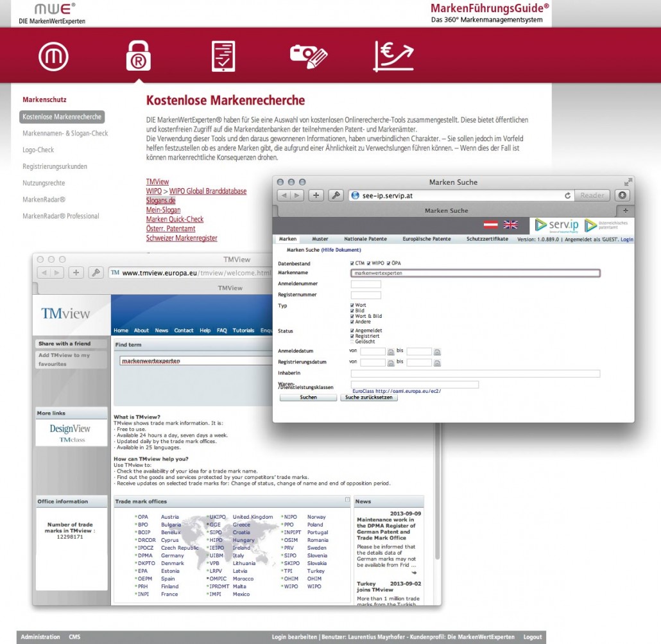This screenshot has width=661, height=644.
Task: Open calendar for Registrierungsdatum bis
Action: 437,363
